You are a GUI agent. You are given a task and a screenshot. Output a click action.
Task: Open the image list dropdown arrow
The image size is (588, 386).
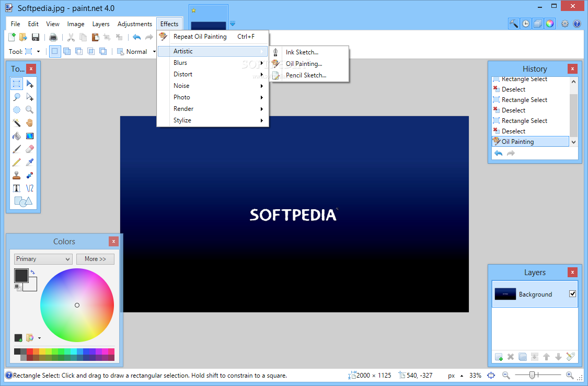click(x=233, y=23)
